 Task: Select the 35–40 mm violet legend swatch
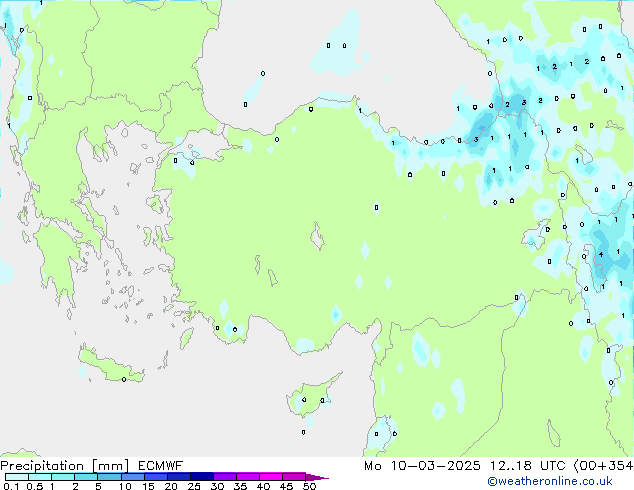click(x=247, y=477)
